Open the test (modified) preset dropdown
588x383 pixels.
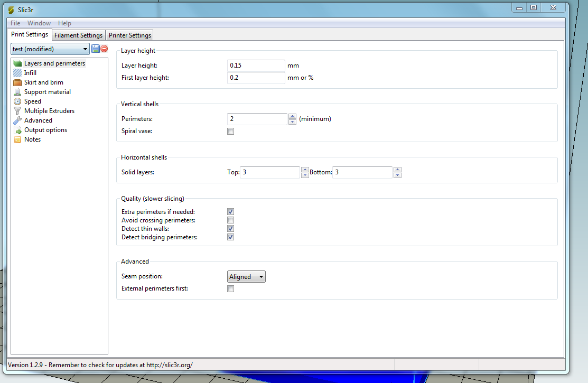[x=50, y=49]
